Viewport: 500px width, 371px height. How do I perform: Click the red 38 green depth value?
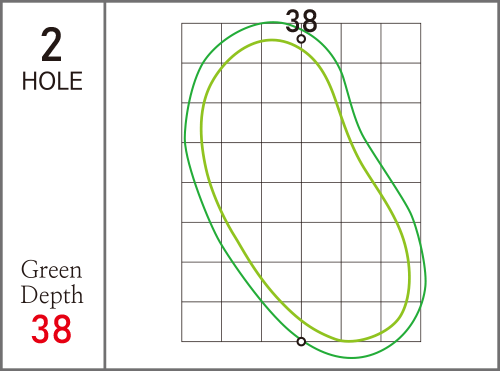pyautogui.click(x=51, y=329)
